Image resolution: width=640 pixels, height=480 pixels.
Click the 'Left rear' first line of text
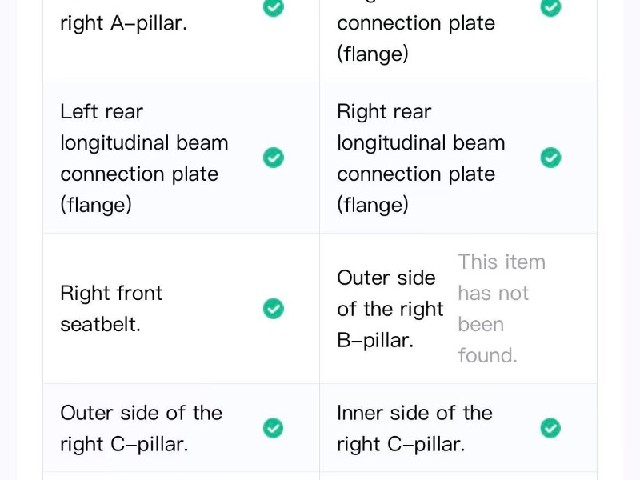click(x=102, y=111)
